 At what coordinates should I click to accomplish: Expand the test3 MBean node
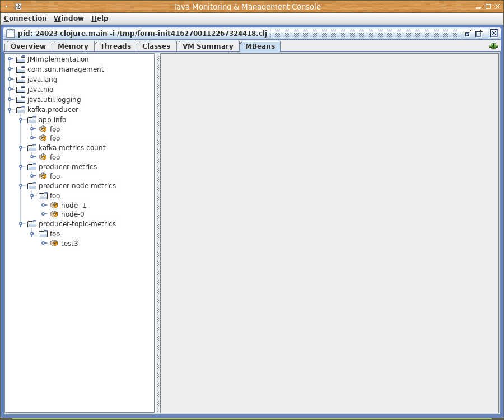click(44, 243)
